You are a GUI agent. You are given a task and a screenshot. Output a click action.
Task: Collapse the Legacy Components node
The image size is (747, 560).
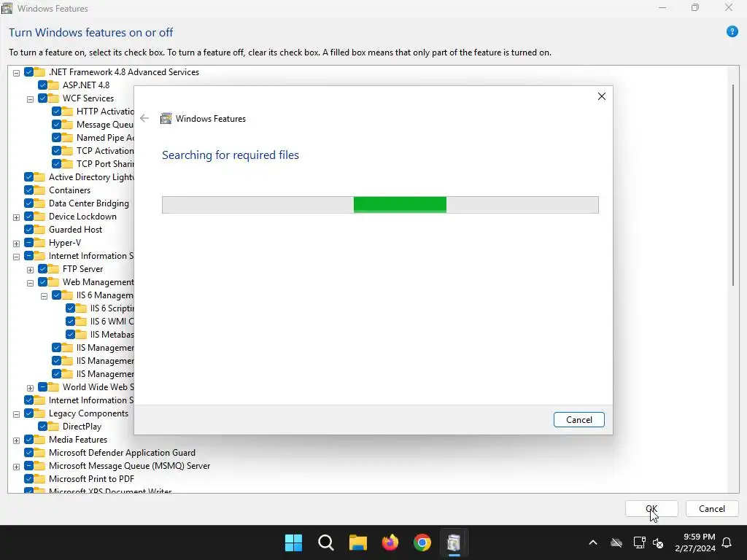[x=16, y=414]
